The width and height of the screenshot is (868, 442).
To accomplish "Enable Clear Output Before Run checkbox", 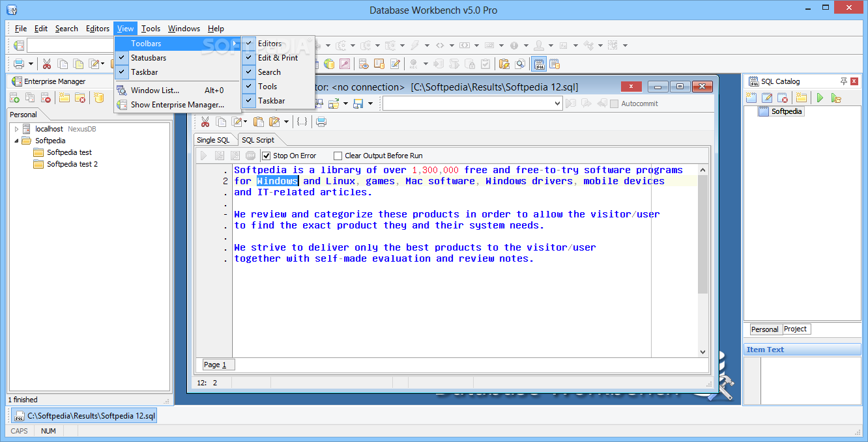I will point(338,156).
